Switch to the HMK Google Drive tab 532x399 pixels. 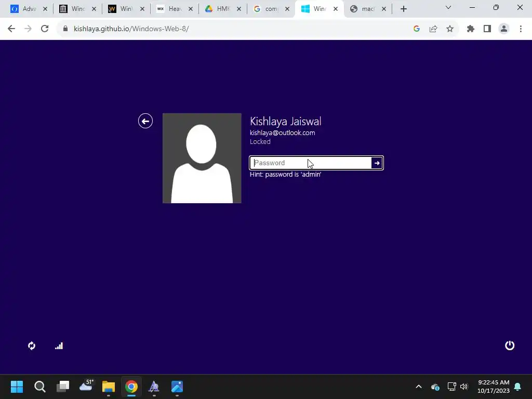click(x=222, y=9)
